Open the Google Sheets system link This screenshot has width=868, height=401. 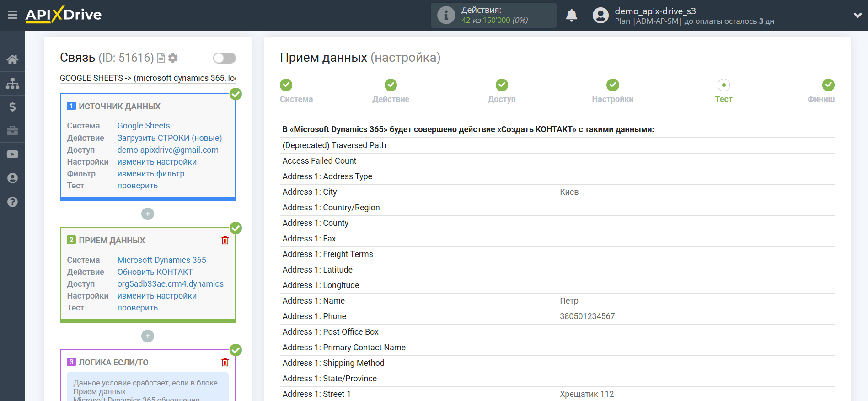point(144,126)
